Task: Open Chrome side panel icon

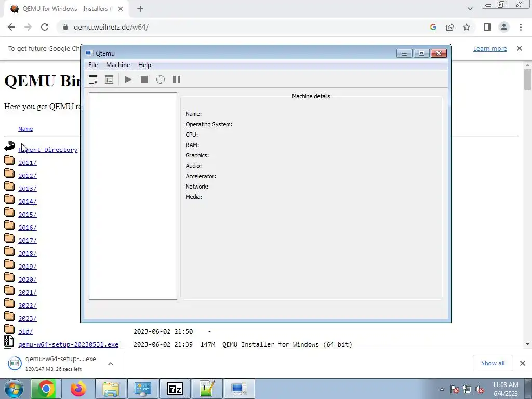Action: point(487,27)
